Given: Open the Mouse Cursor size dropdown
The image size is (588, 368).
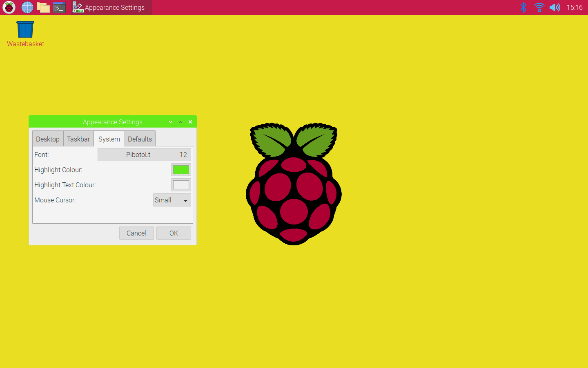Looking at the screenshot, I should pos(172,200).
